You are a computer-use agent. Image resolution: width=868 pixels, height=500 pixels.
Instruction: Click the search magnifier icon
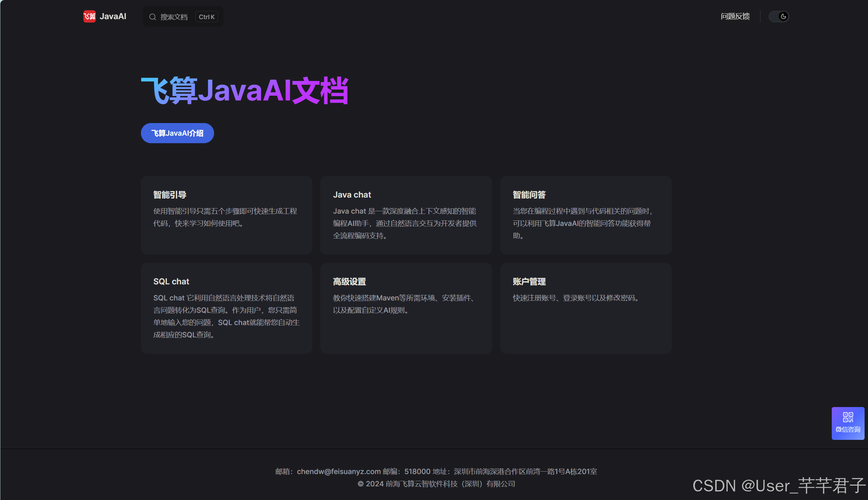pyautogui.click(x=153, y=17)
